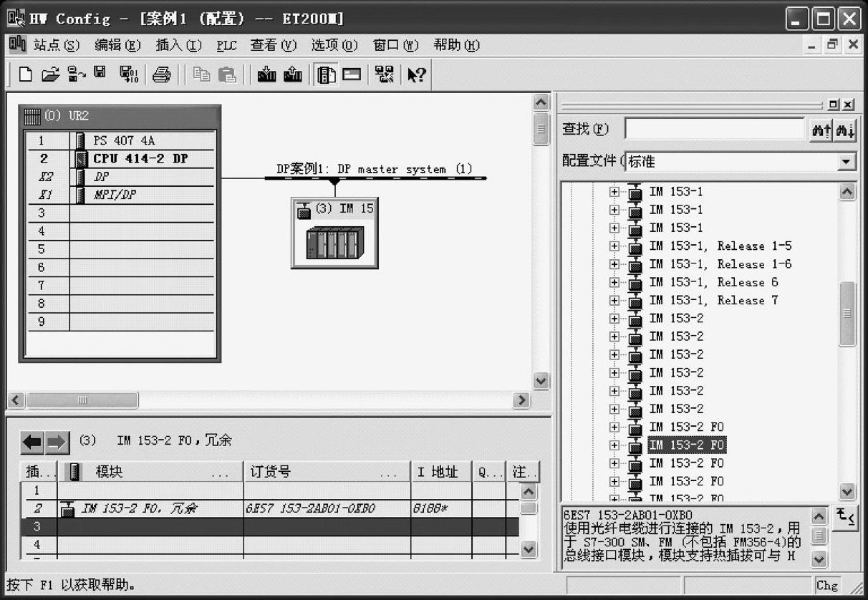Image resolution: width=868 pixels, height=600 pixels.
Task: Click the search downward icon in catalog
Action: point(845,130)
